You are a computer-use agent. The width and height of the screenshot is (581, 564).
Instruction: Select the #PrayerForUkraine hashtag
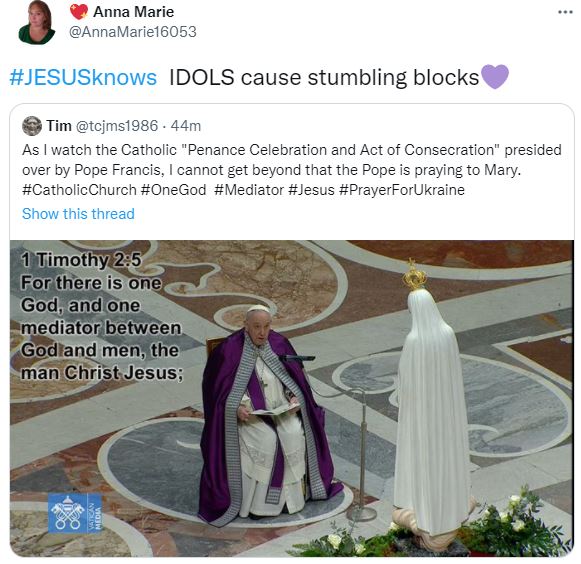(x=402, y=190)
